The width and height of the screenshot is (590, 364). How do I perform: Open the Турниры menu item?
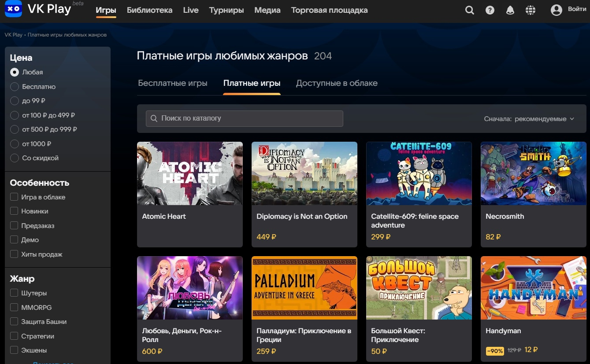tap(226, 10)
